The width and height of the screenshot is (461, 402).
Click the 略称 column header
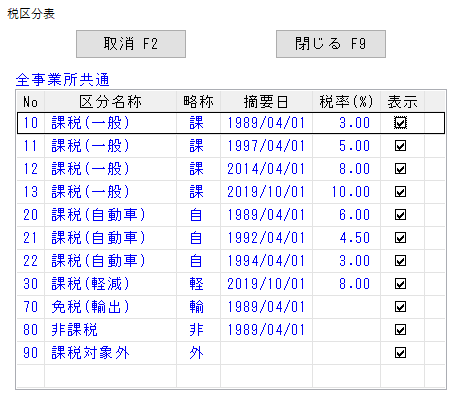[198, 101]
